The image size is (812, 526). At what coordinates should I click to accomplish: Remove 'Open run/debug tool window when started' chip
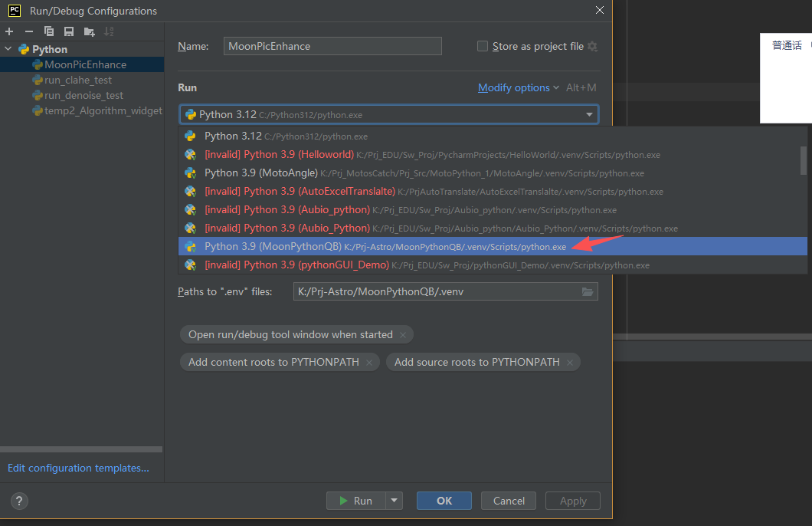coord(403,335)
